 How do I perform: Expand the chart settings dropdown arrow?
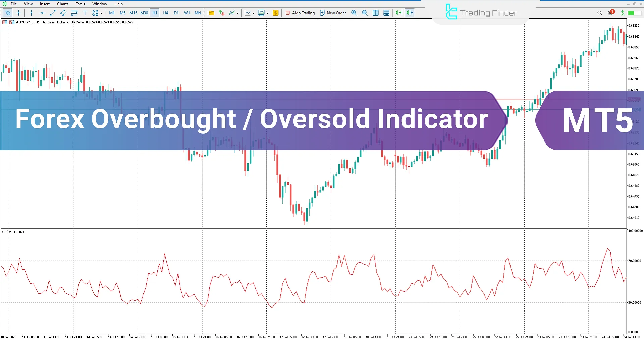tap(267, 13)
